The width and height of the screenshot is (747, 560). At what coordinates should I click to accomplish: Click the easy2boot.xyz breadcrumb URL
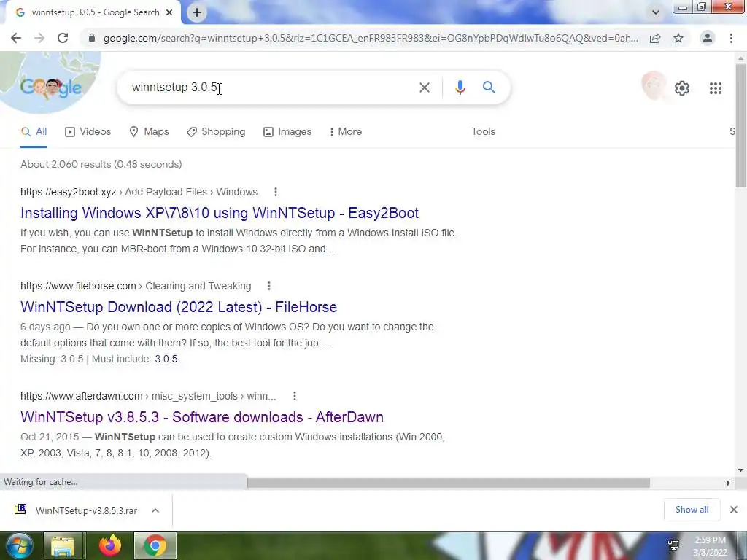139,192
